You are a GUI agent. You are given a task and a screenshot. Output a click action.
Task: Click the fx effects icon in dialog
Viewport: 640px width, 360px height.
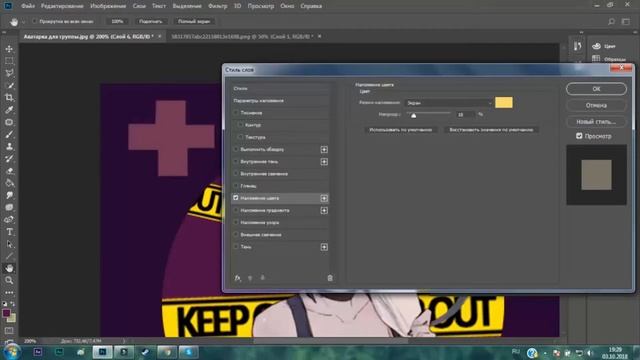[x=238, y=278]
